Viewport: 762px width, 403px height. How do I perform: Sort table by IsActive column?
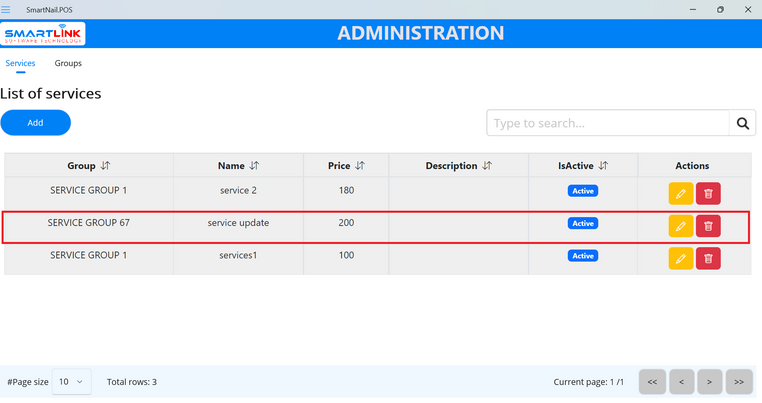[603, 166]
